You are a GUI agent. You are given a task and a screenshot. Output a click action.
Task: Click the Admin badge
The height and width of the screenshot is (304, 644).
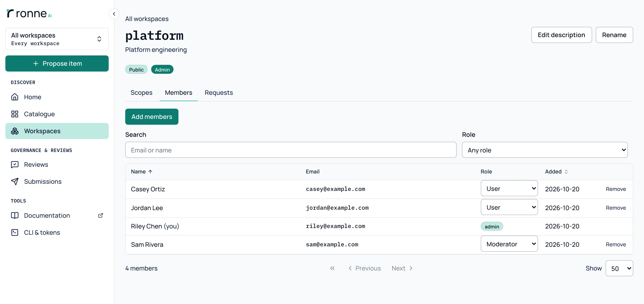[162, 70]
